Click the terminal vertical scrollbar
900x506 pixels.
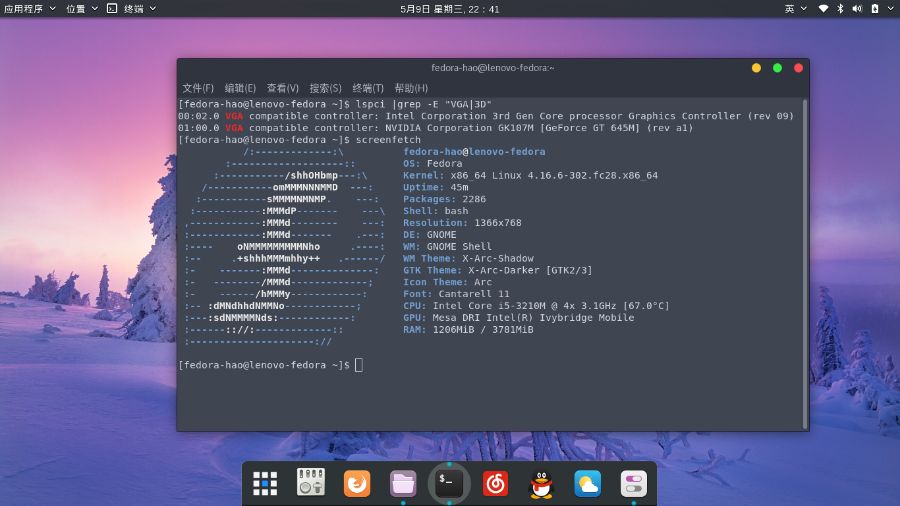(805, 264)
